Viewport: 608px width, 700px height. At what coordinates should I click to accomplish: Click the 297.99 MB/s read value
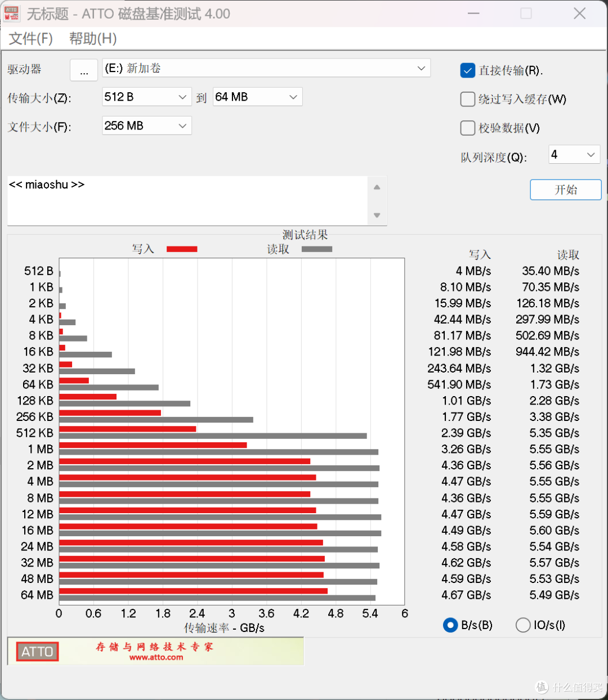pos(547,319)
